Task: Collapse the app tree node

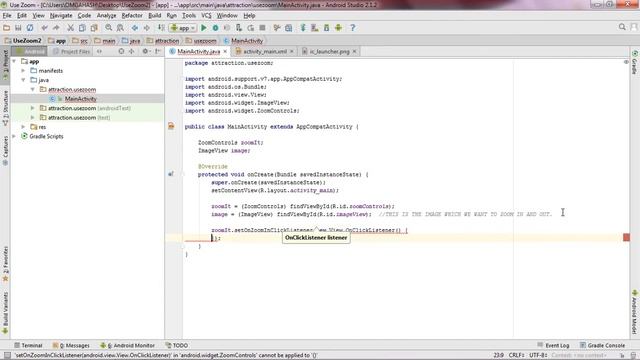Action: pyautogui.click(x=14, y=61)
